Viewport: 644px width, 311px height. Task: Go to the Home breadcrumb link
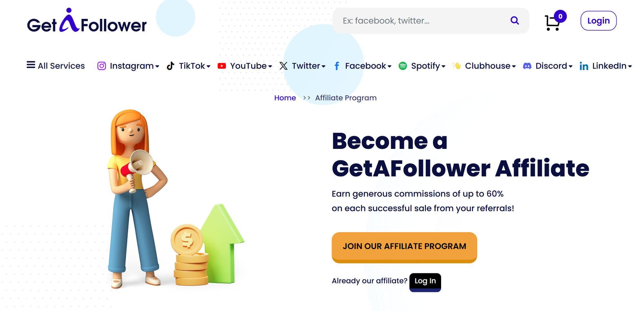point(285,98)
